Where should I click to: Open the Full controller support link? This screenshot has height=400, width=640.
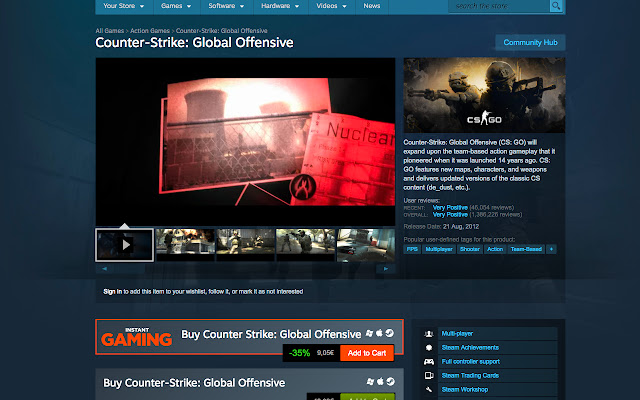coord(471,362)
